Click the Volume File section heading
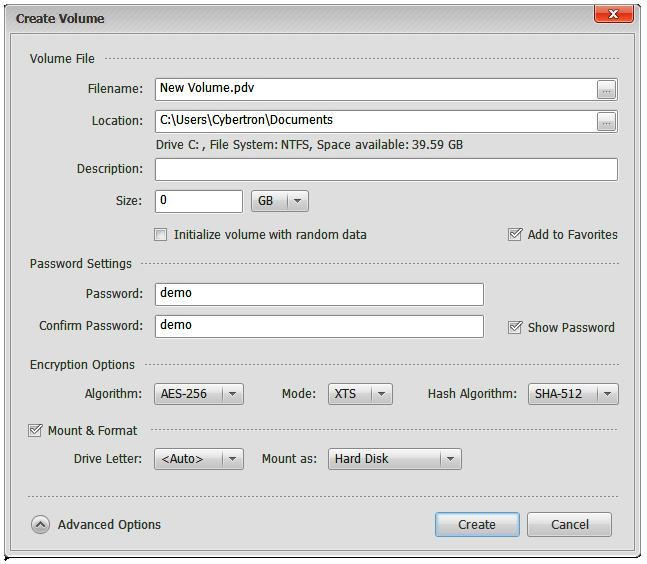Viewport: 647px width, 564px height. 62,59
